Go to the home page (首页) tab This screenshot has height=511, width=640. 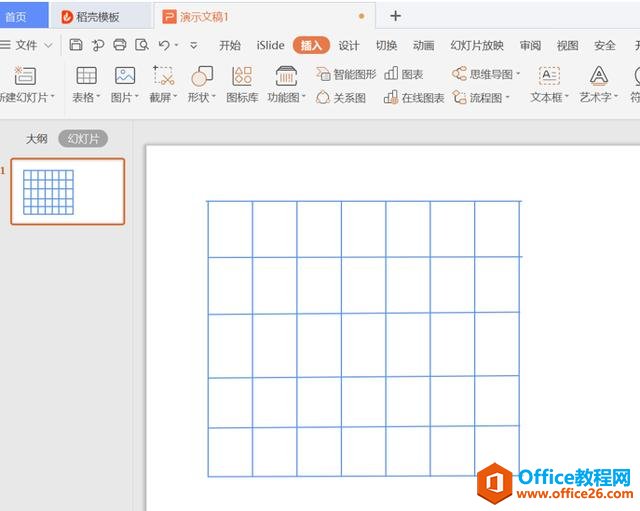(17, 16)
